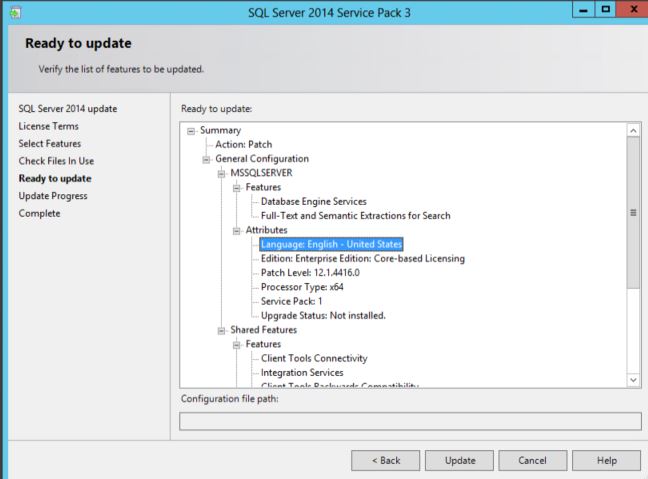
Task: Select the Action: Patch row
Action: coord(243,145)
